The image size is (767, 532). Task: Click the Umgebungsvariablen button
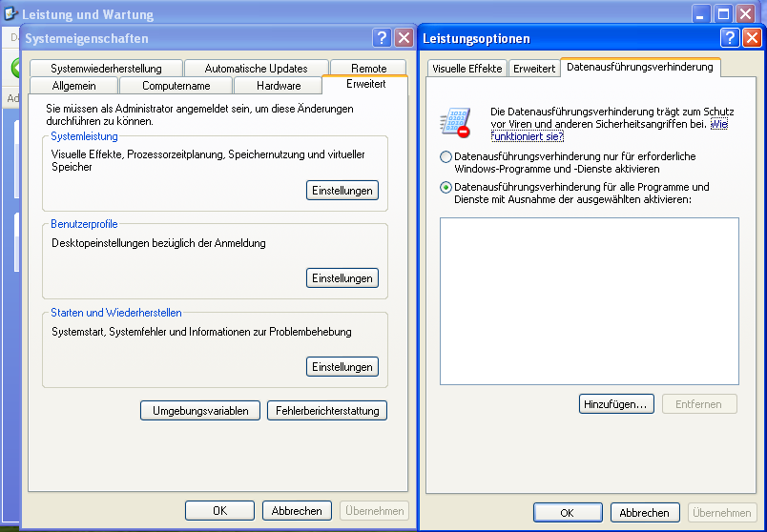pos(200,411)
